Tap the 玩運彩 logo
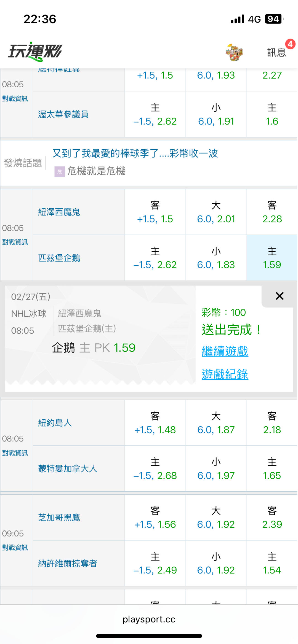298x644 pixels. click(35, 52)
